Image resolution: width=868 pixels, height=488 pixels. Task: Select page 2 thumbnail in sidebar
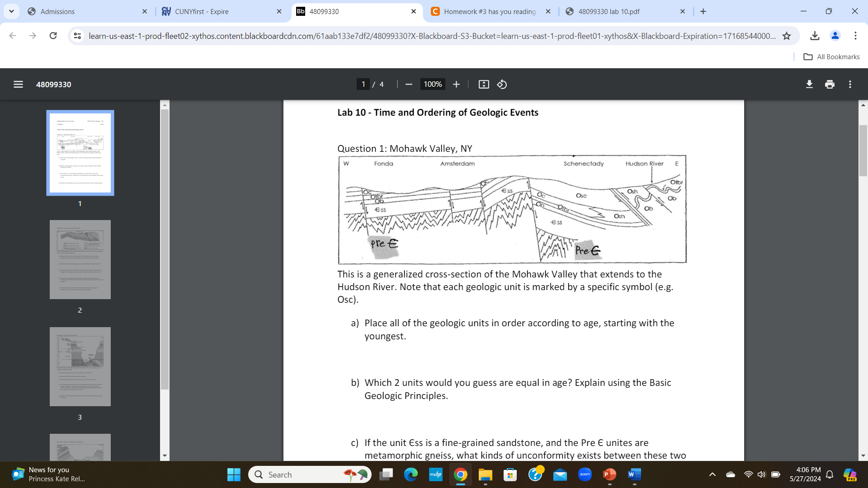point(80,259)
